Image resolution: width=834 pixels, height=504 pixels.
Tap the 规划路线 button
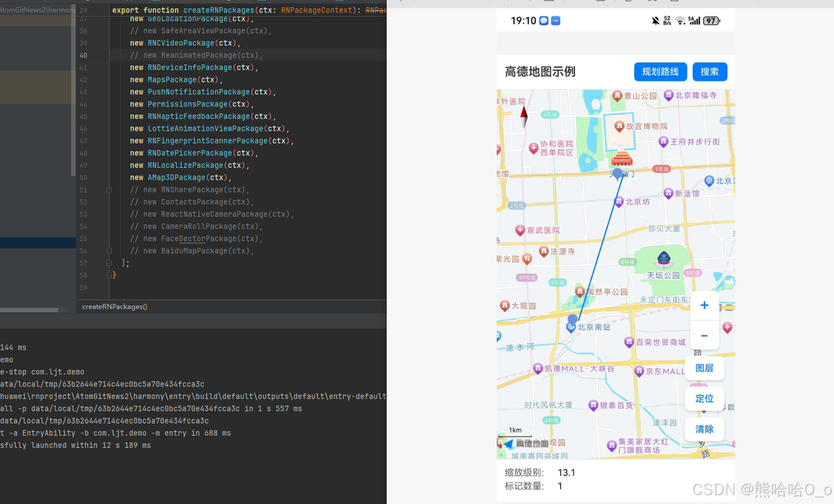[x=660, y=72]
